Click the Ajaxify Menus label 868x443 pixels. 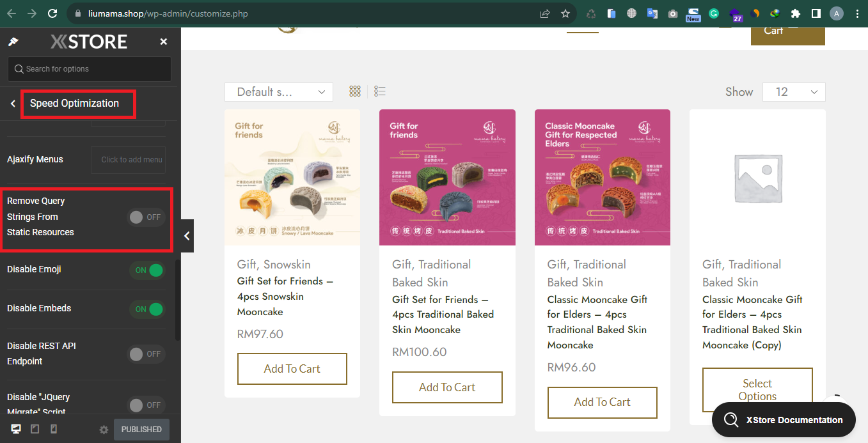click(x=35, y=160)
